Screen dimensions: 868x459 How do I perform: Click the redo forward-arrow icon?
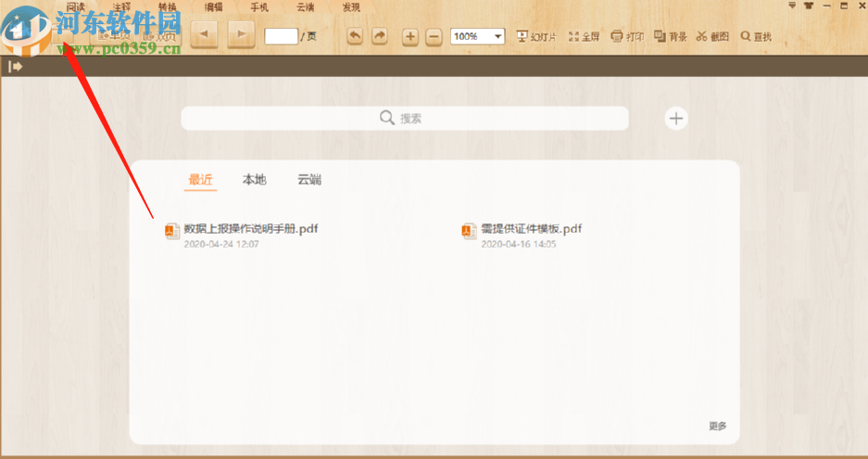click(x=380, y=36)
